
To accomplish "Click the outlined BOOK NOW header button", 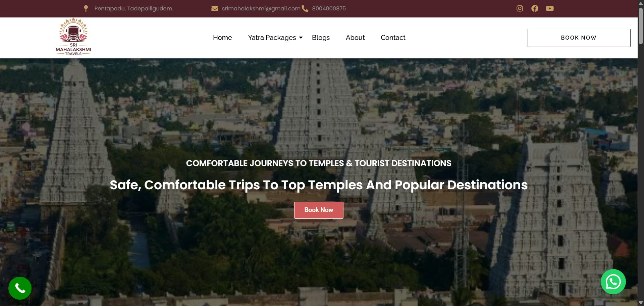I will point(579,38).
